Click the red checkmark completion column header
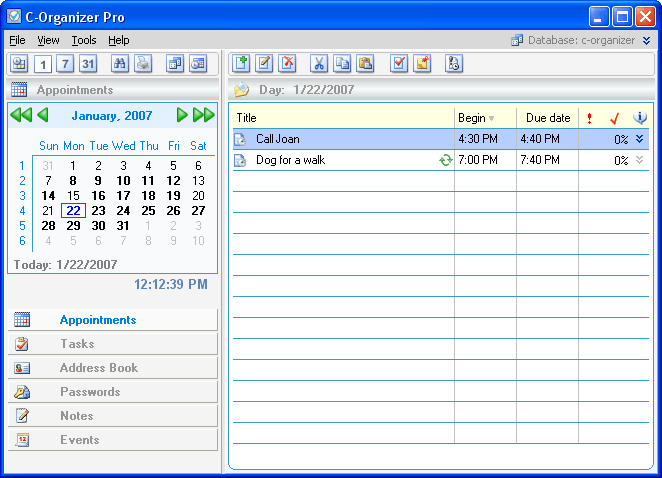 [615, 119]
